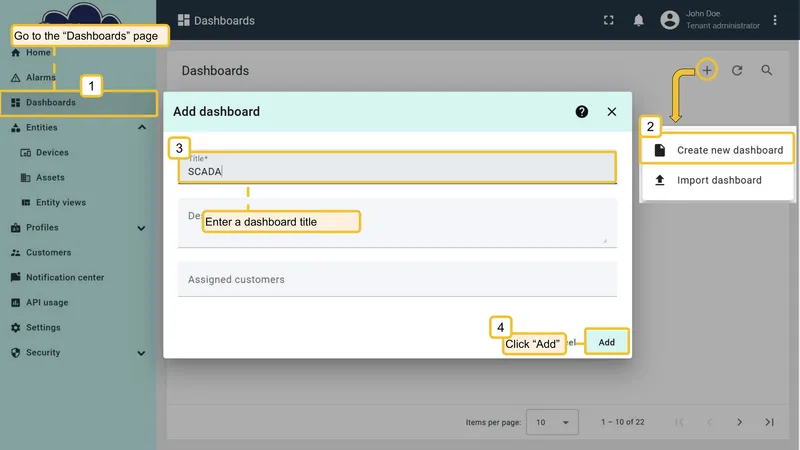Click the Assets icon in sidebar

tap(26, 178)
